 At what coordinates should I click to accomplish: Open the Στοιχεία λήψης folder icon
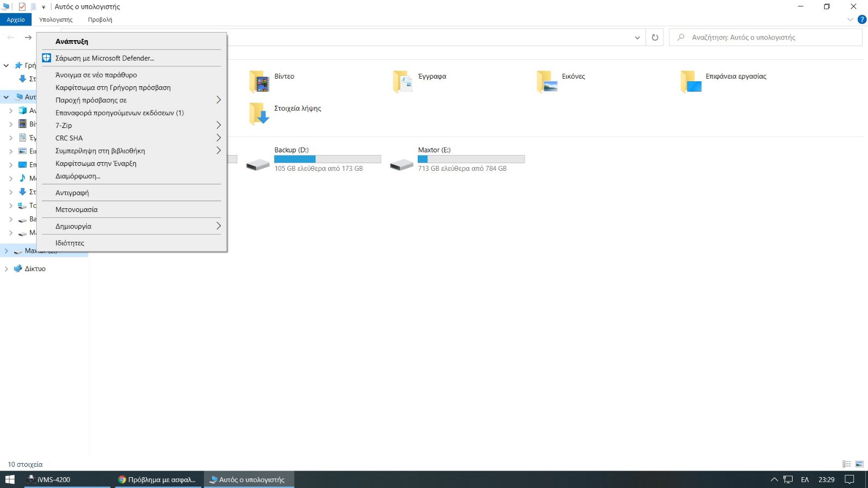(259, 114)
